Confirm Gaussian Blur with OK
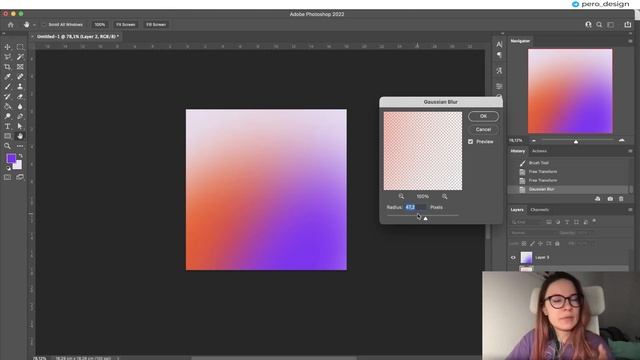The height and width of the screenshot is (360, 640). point(483,116)
